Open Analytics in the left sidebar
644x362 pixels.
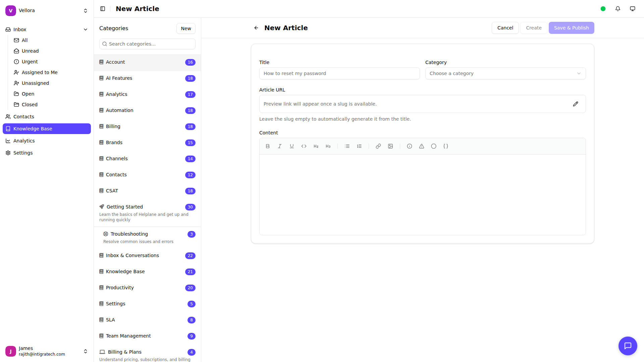point(47,141)
